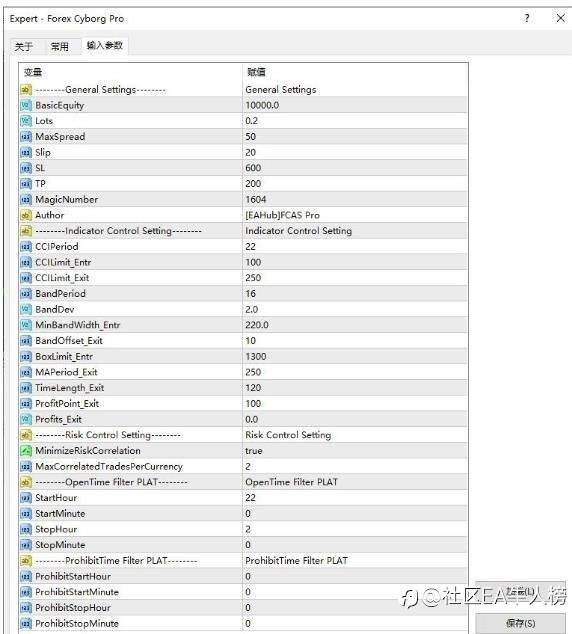572x634 pixels.
Task: Select the ProhibitStopMinute variable row
Action: [x=243, y=623]
